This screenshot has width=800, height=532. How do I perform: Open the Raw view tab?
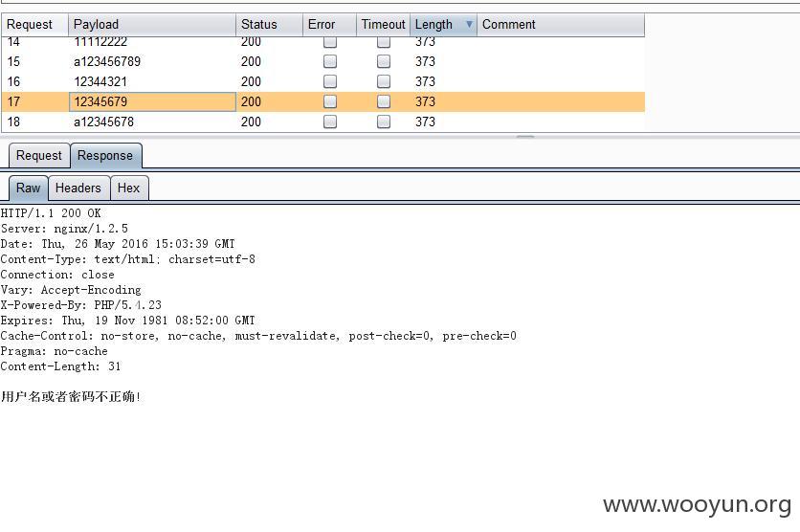coord(28,188)
